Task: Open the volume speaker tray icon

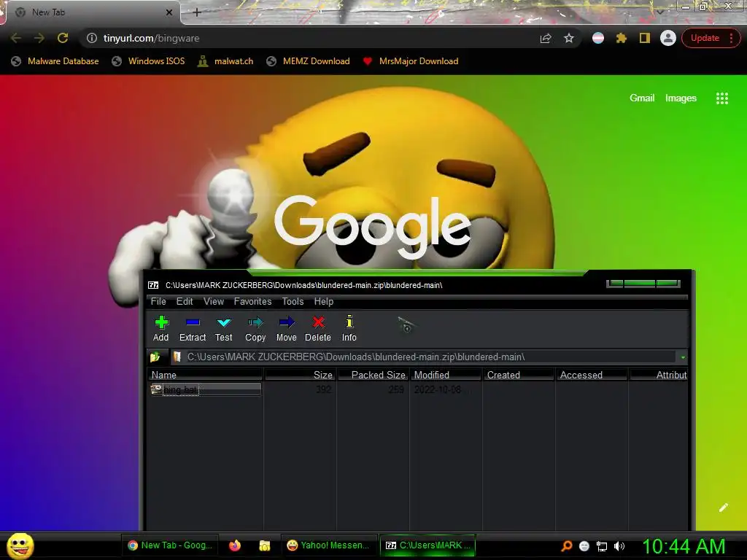Action: click(619, 546)
